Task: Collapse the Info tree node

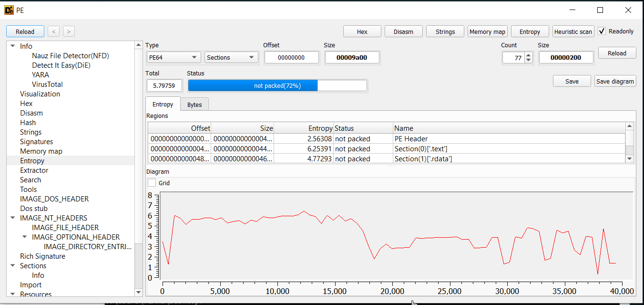Action: [13, 46]
